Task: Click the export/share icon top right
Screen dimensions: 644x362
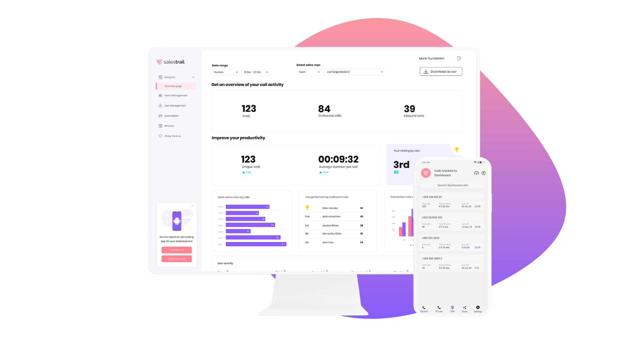Action: [459, 58]
